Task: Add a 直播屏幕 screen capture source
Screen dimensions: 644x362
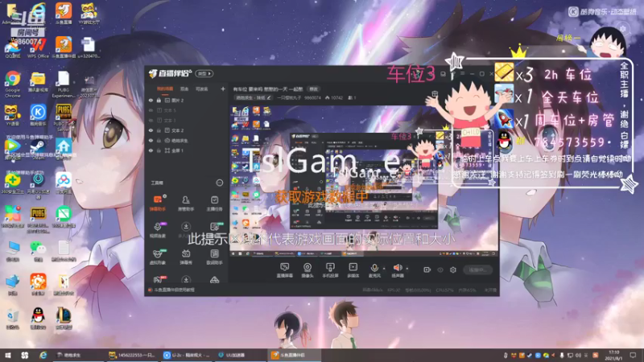Action: click(285, 270)
